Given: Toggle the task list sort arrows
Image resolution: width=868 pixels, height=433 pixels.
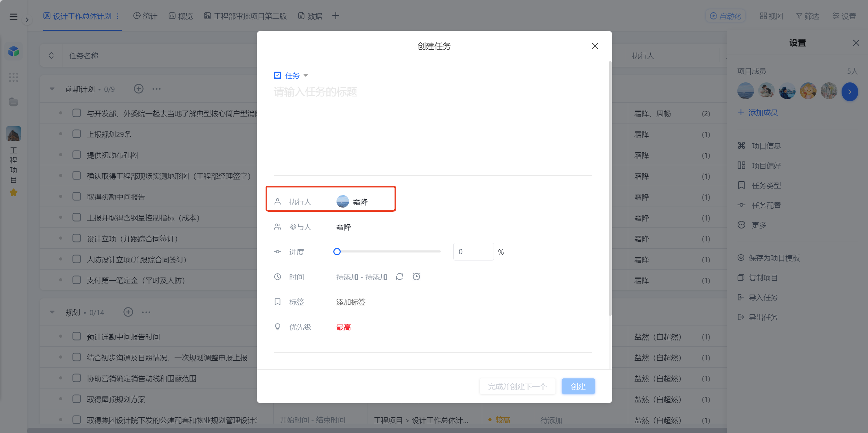Looking at the screenshot, I should (51, 56).
